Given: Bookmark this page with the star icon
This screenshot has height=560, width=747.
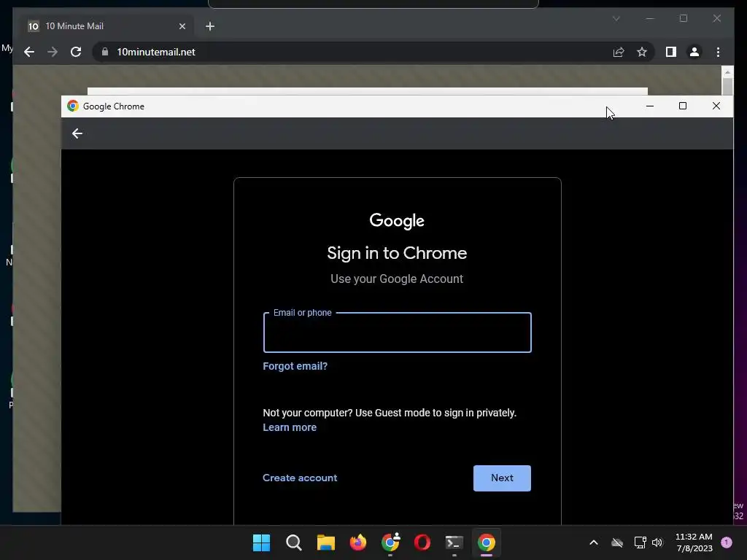Looking at the screenshot, I should 642,52.
